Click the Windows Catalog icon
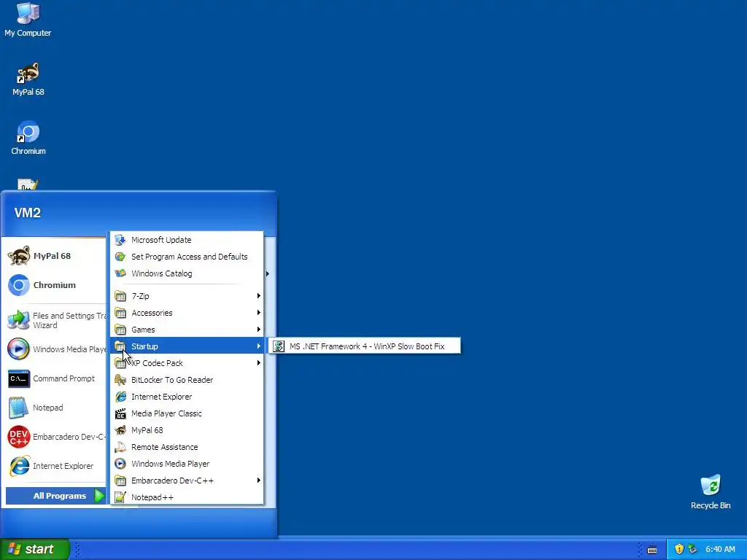Screen dimensions: 747x560 [x=120, y=273]
